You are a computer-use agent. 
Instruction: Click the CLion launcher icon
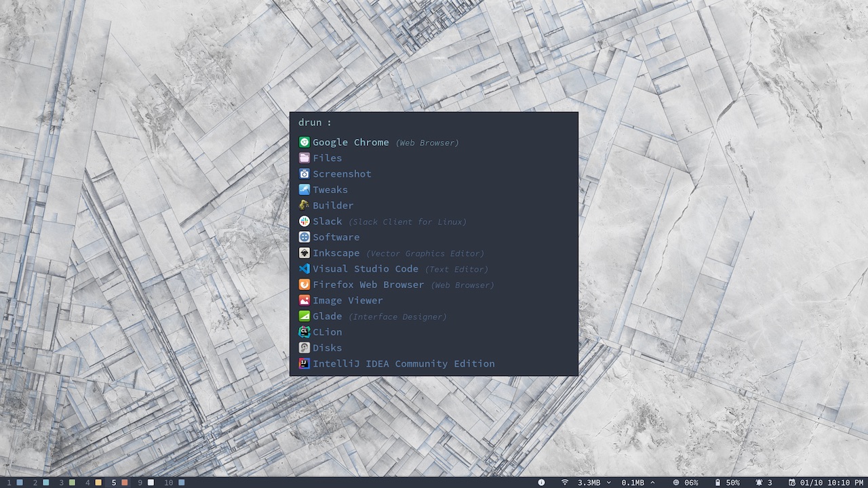tap(304, 331)
